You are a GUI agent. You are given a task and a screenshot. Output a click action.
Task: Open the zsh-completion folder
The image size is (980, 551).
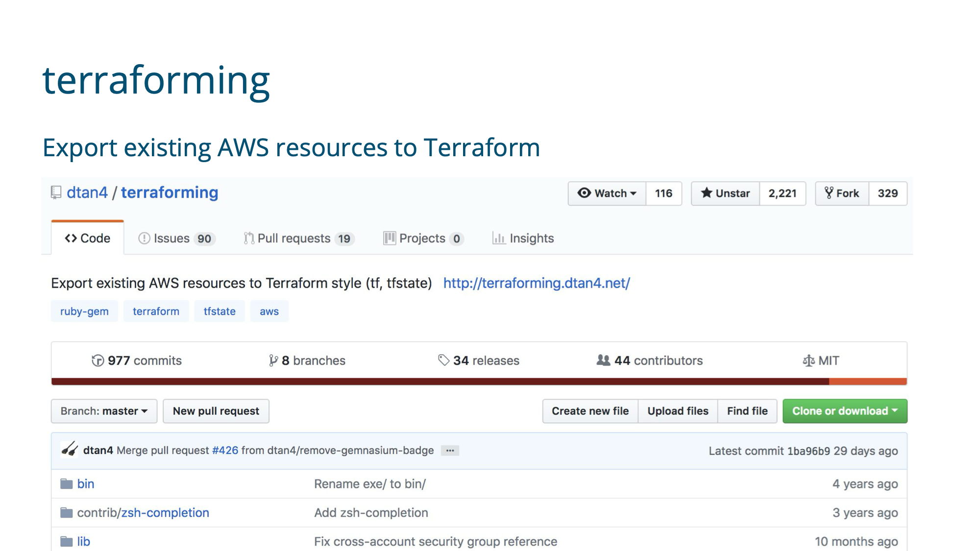pos(165,513)
